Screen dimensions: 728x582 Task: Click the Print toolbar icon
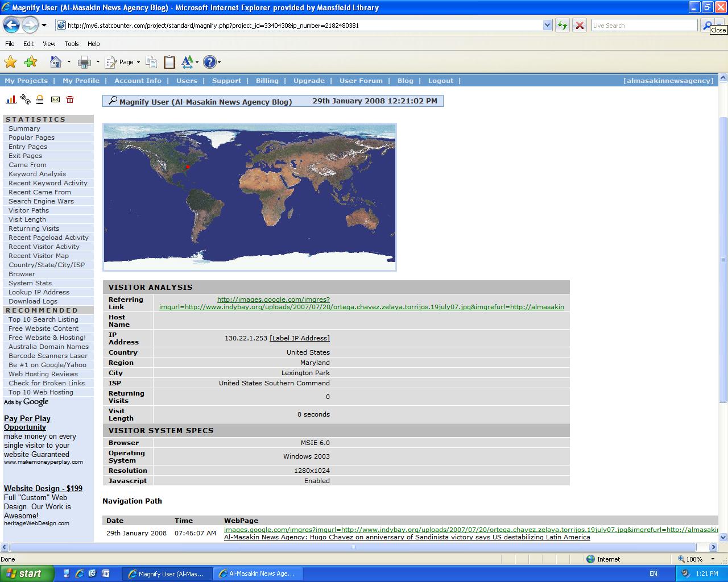pyautogui.click(x=84, y=62)
